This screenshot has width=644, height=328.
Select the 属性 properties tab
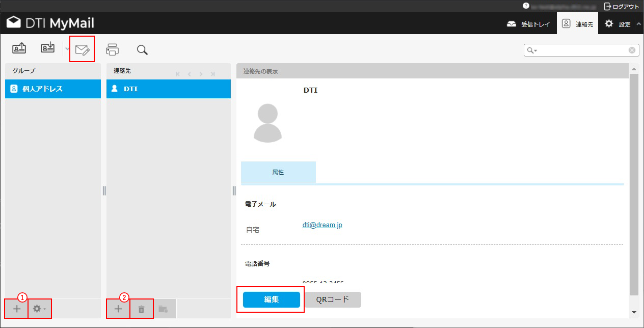(278, 172)
